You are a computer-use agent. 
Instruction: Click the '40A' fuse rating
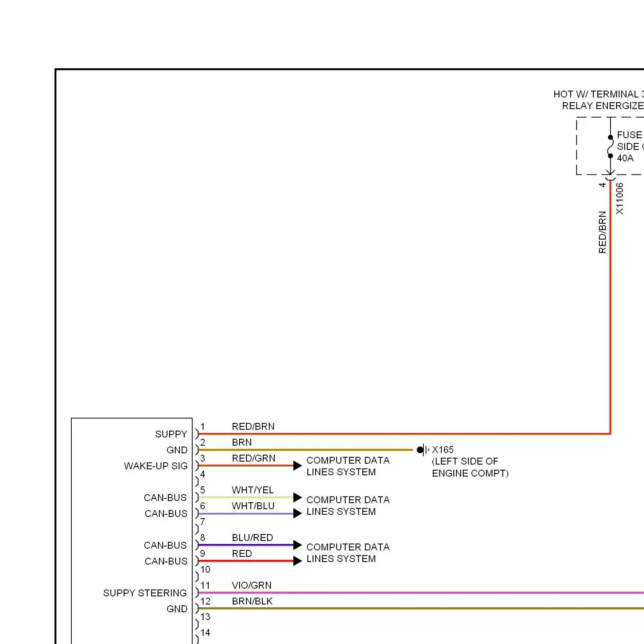[x=625, y=158]
